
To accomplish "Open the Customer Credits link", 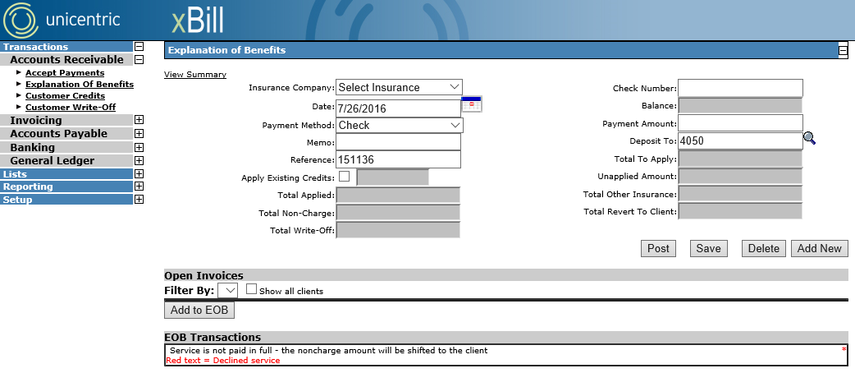I will tap(65, 96).
